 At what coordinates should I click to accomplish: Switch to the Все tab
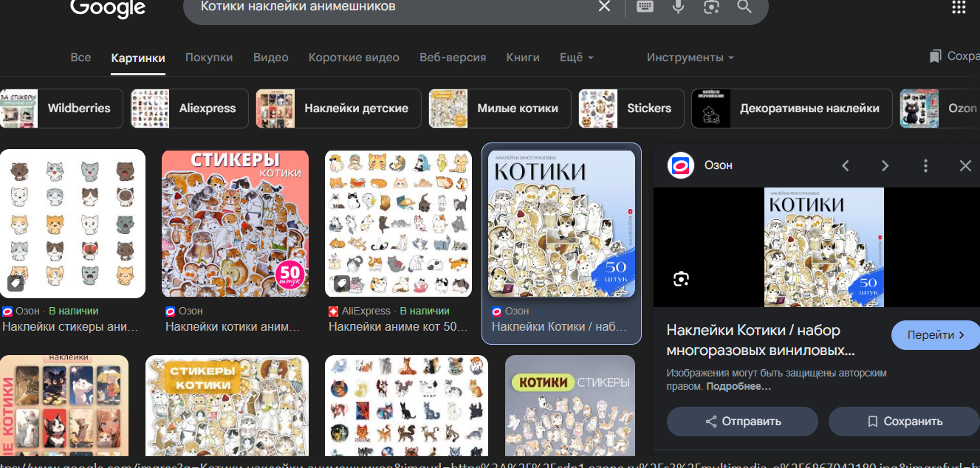80,57
